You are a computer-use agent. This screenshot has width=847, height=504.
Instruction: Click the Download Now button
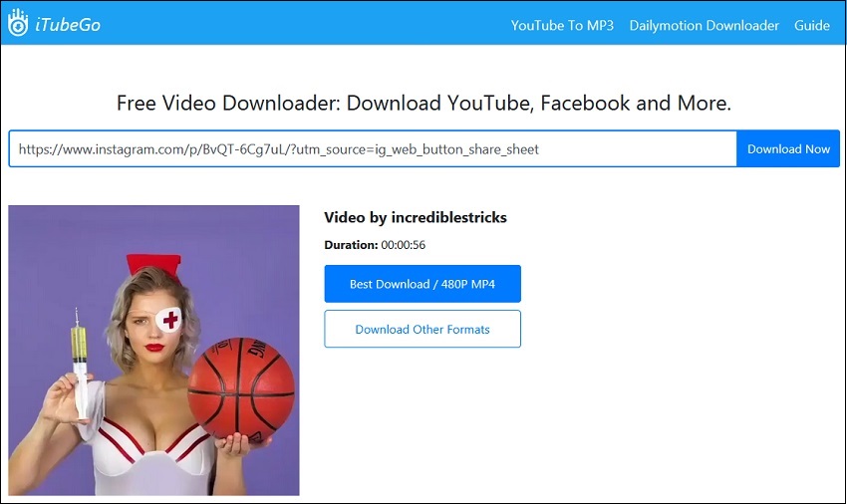[788, 148]
